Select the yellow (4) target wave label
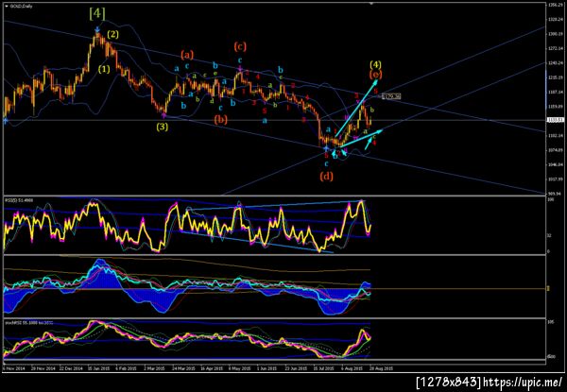Viewport: 567px width, 392px height. point(375,65)
